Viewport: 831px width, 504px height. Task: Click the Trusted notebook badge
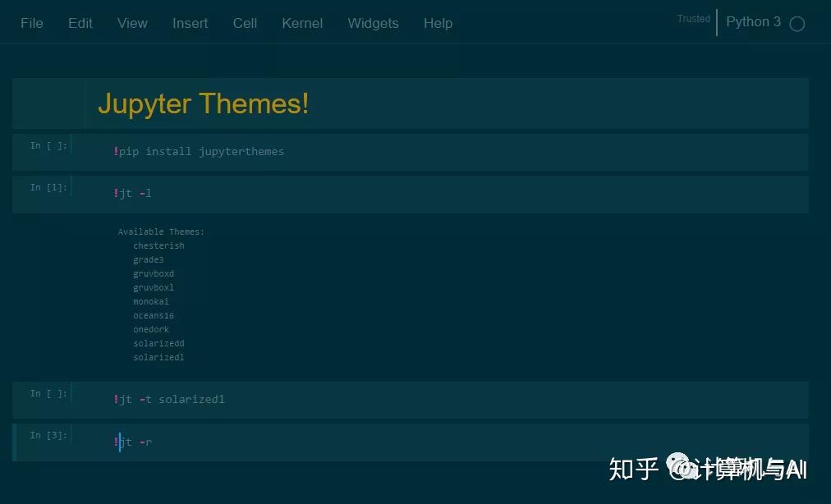pyautogui.click(x=693, y=18)
